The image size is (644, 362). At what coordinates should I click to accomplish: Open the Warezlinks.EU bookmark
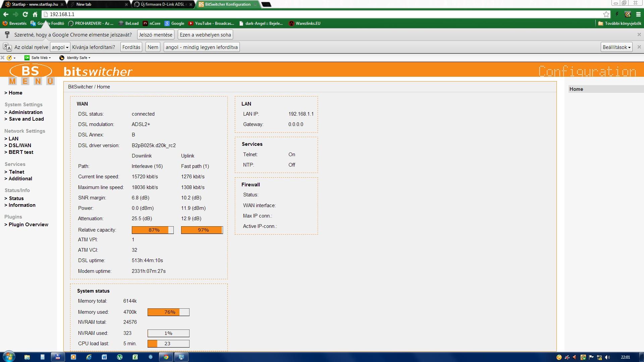(305, 23)
